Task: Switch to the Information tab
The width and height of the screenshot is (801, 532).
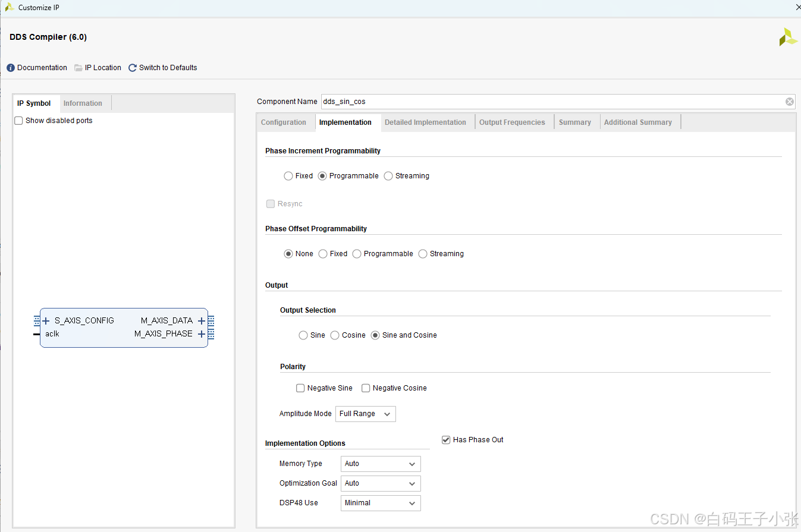Action: pyautogui.click(x=83, y=103)
